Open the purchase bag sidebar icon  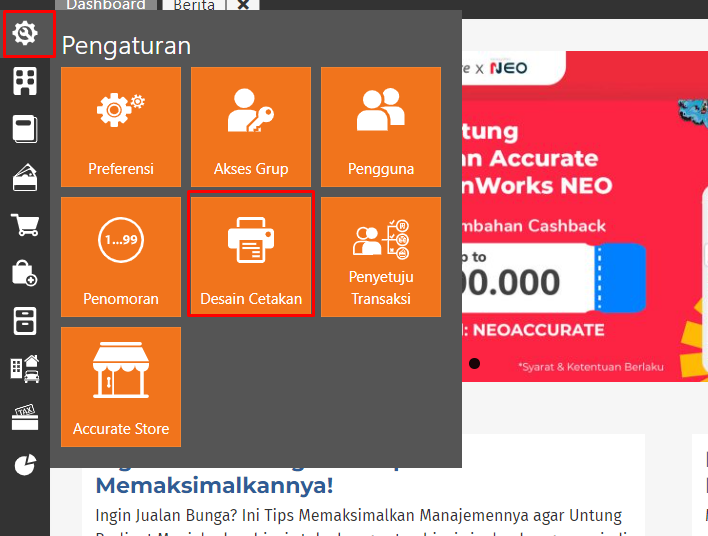pos(25,273)
